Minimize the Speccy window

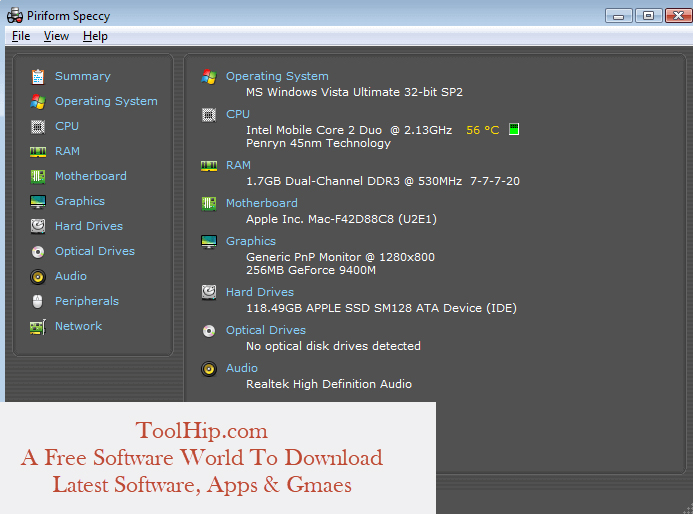(619, 16)
